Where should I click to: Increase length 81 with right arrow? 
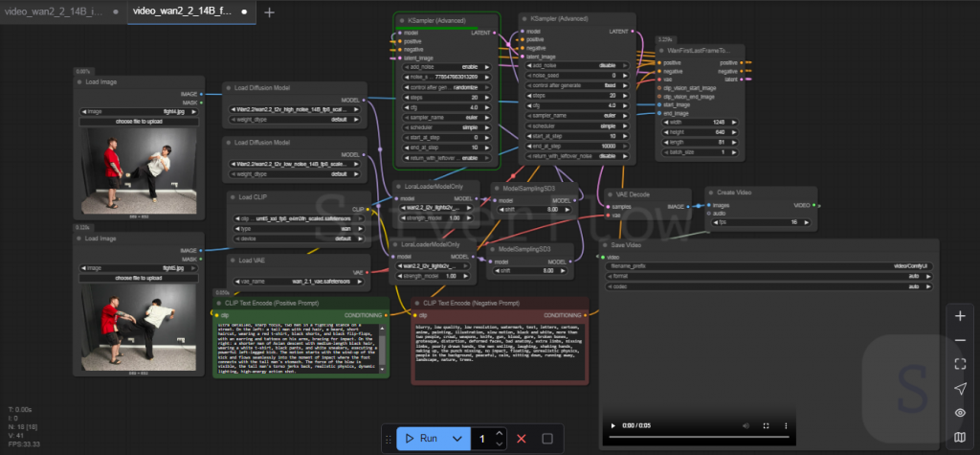tap(734, 142)
